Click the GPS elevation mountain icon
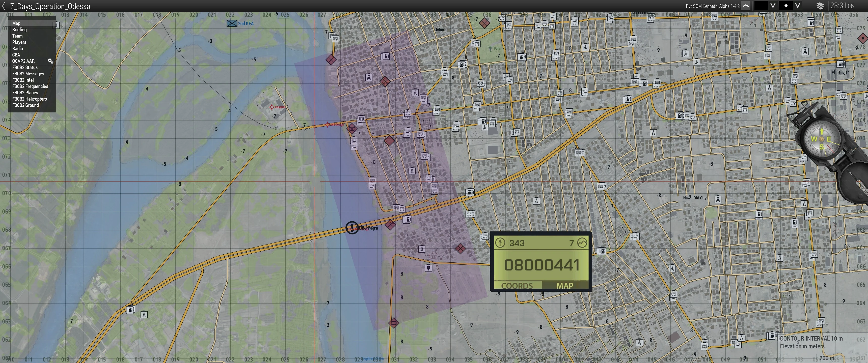The image size is (868, 363). tap(582, 243)
